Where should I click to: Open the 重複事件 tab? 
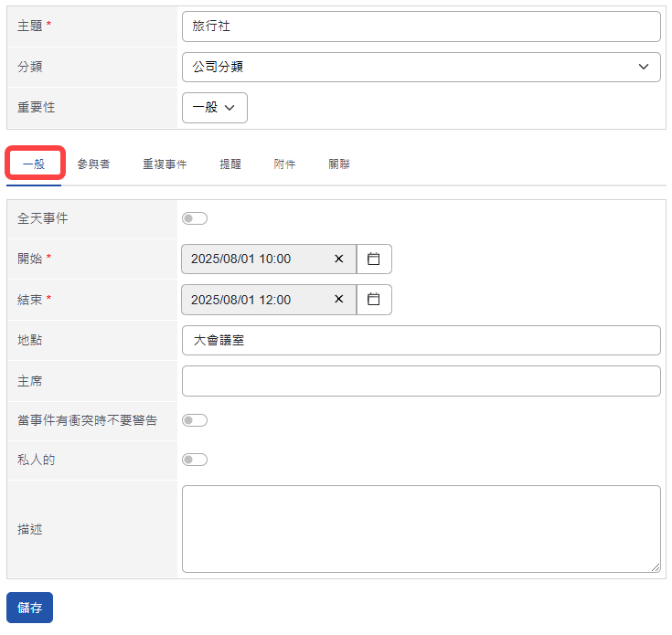pyautogui.click(x=165, y=164)
